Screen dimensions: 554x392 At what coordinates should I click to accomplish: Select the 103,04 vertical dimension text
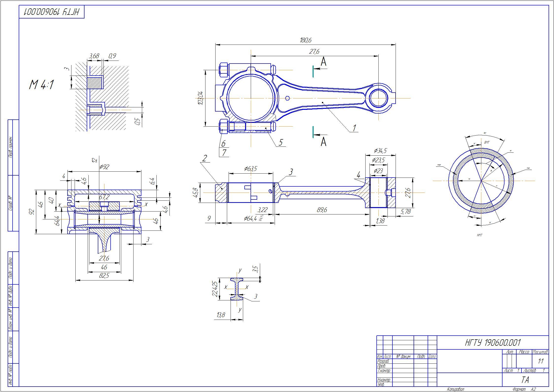pos(201,98)
